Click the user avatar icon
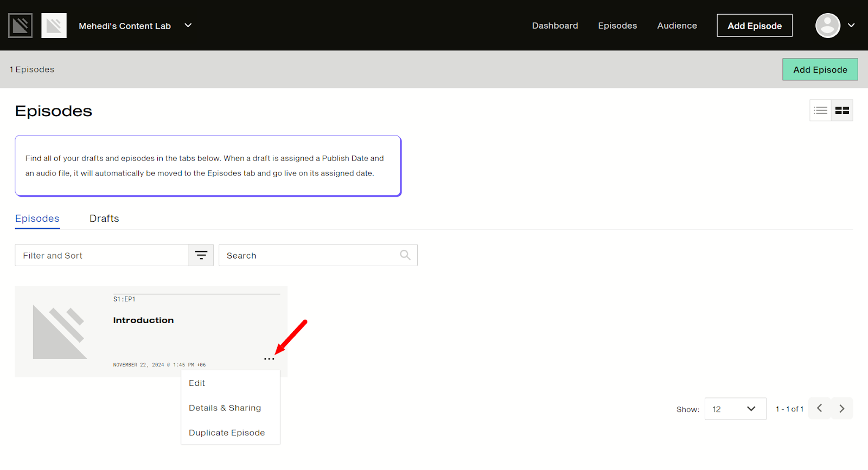Image resolution: width=868 pixels, height=470 pixels. coord(828,25)
